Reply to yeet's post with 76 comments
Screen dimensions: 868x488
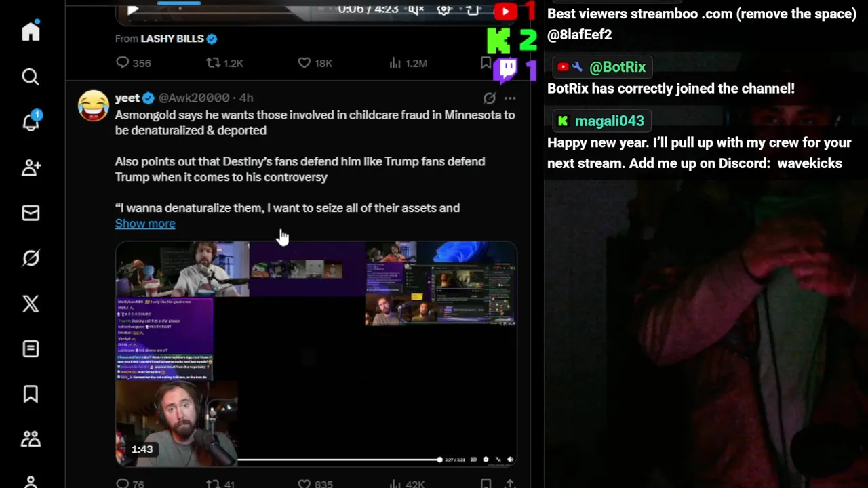tap(130, 483)
